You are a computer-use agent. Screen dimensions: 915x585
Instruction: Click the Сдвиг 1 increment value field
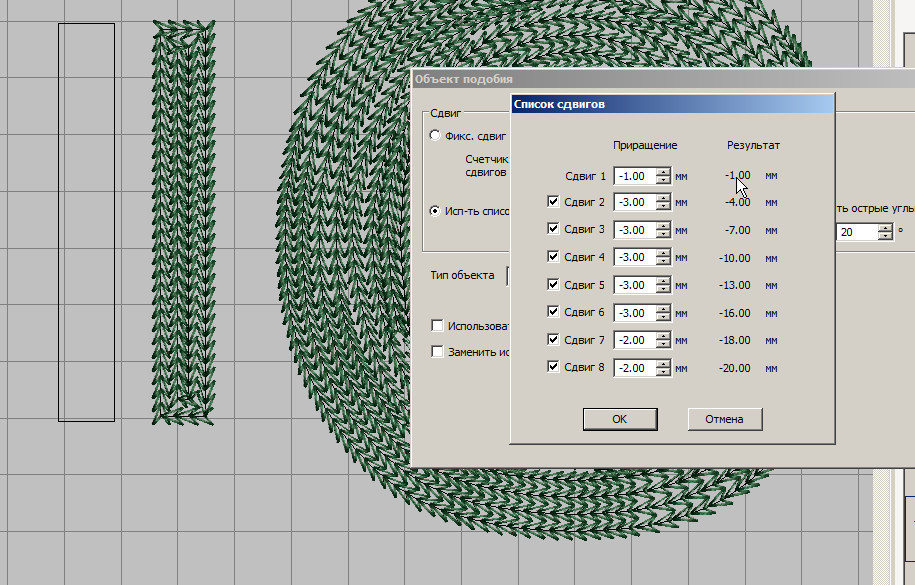pyautogui.click(x=634, y=176)
